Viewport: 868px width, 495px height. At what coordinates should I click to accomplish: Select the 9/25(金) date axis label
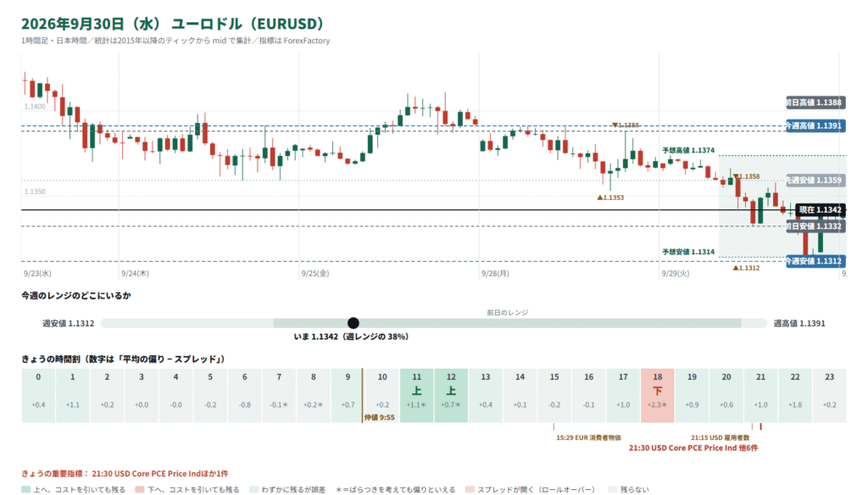pos(315,274)
